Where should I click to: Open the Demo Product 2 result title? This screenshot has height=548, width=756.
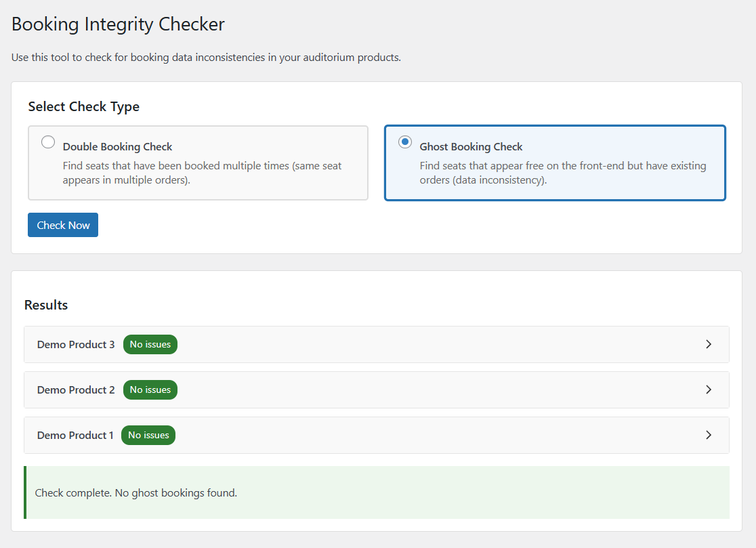(x=76, y=389)
